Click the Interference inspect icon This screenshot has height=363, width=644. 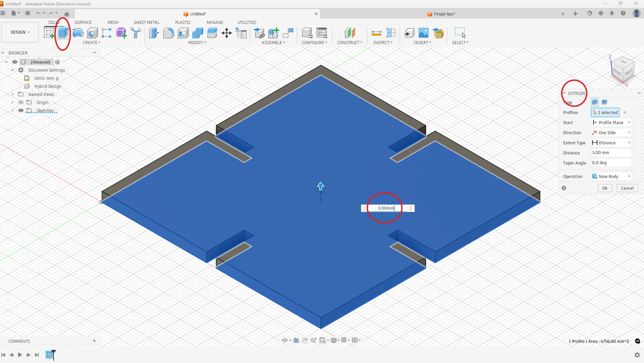point(391,33)
